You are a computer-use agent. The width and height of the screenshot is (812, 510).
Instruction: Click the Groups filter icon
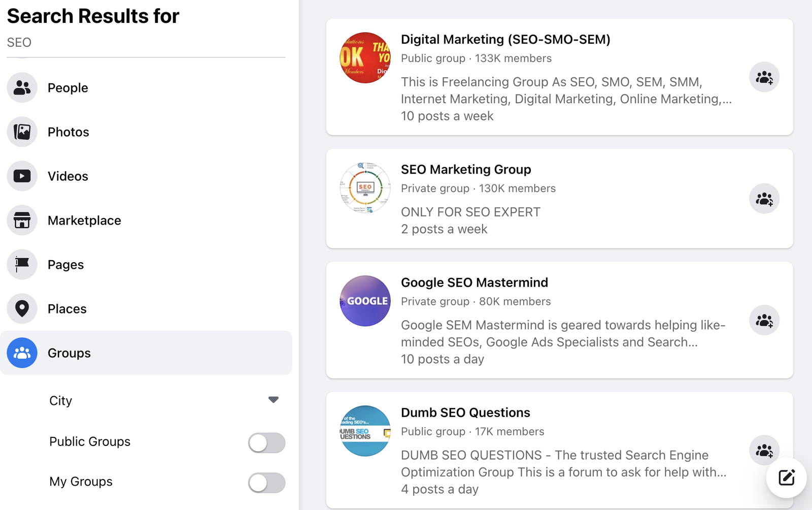click(x=22, y=353)
